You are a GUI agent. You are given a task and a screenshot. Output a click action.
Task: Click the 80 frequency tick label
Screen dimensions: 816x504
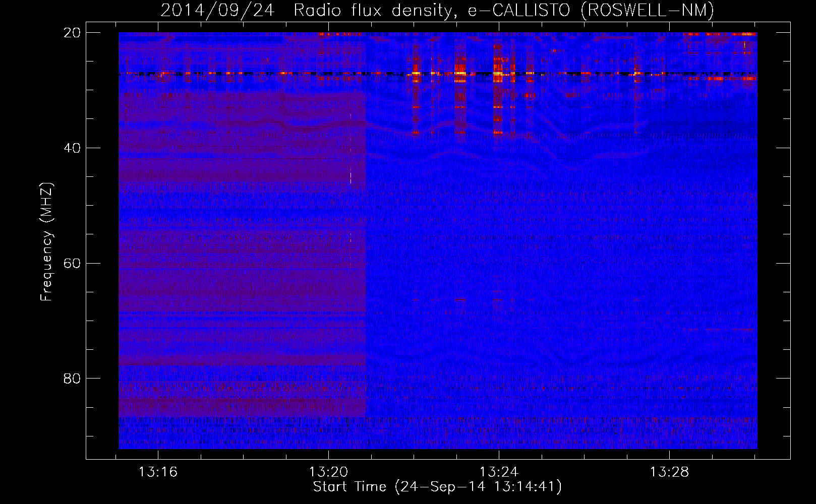(x=72, y=379)
